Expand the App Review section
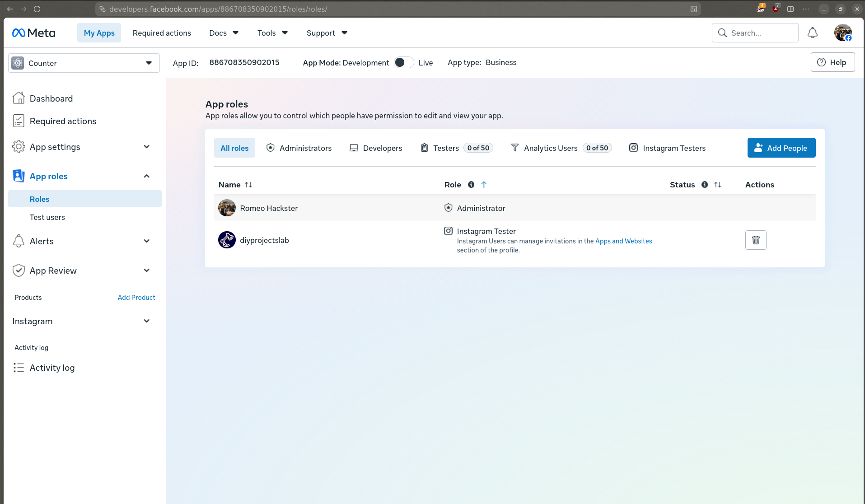 tap(146, 271)
